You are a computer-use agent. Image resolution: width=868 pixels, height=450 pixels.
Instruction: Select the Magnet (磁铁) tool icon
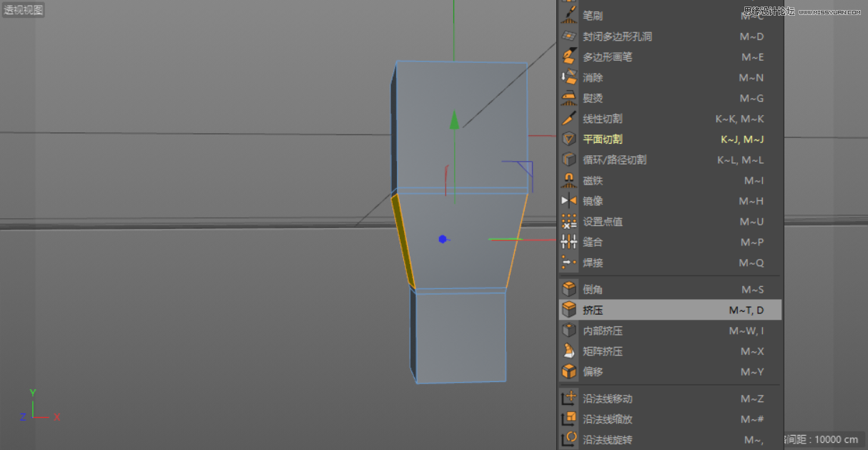click(x=569, y=180)
